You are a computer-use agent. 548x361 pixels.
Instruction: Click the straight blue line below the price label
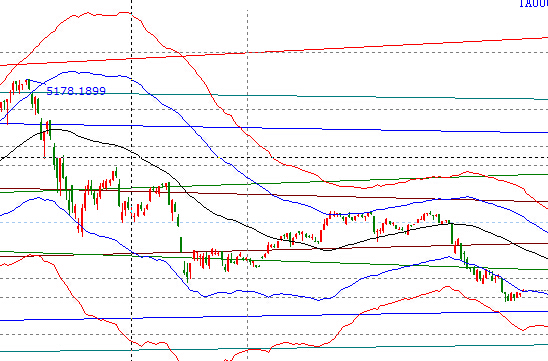(274, 128)
